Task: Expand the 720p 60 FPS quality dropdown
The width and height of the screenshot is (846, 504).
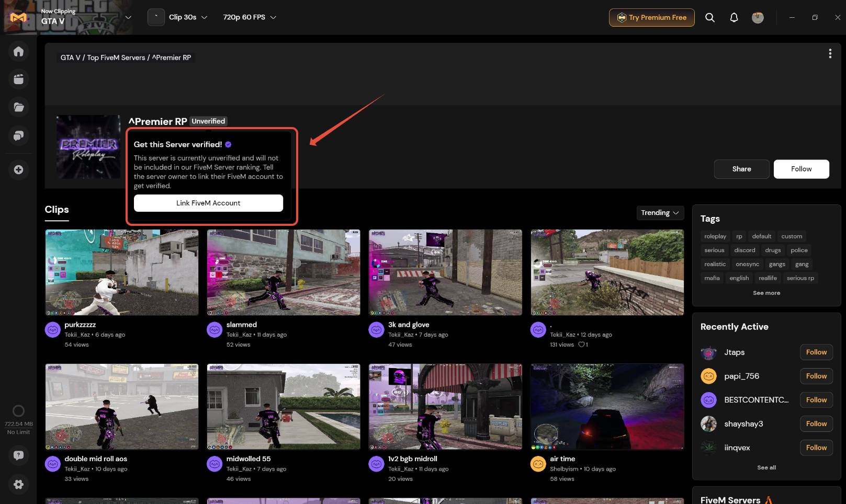Action: click(x=250, y=17)
